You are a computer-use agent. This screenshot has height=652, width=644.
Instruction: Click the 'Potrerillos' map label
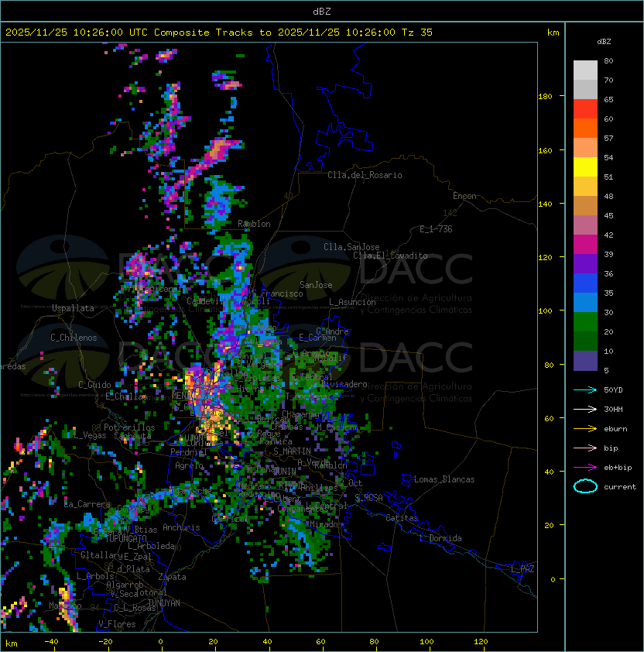coord(129,427)
